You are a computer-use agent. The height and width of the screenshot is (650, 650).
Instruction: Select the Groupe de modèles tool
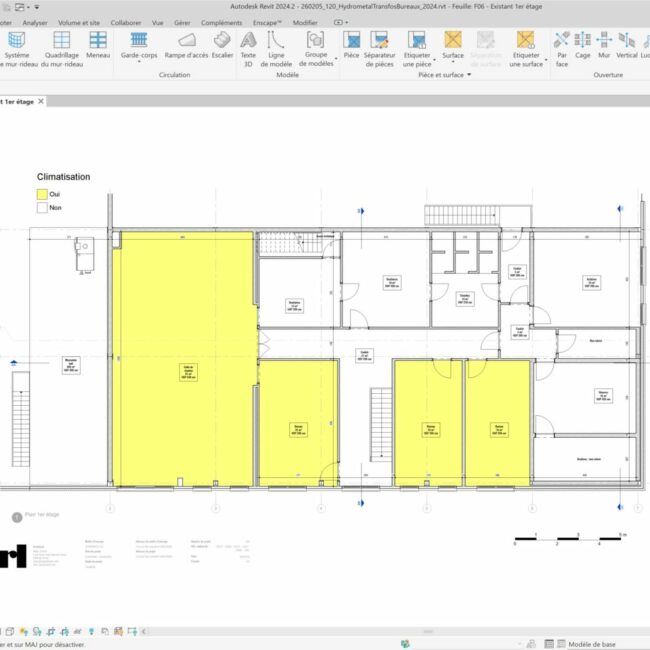pos(316,49)
